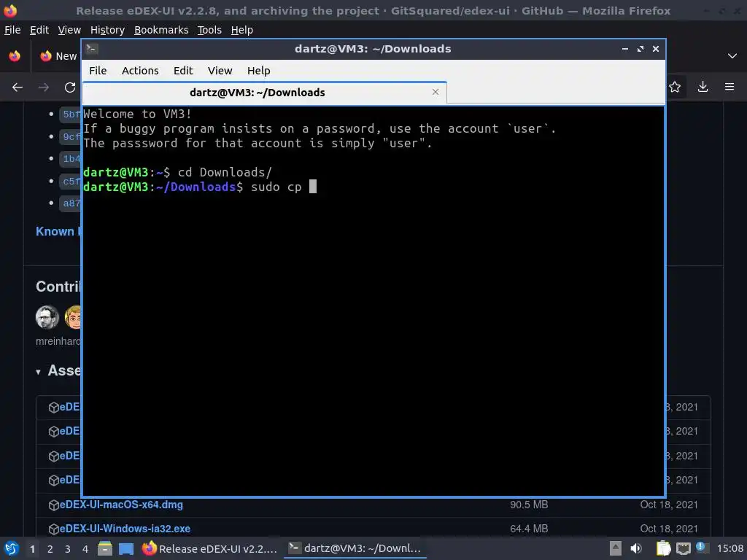Switch to workspace 2 in the pager

click(50, 549)
